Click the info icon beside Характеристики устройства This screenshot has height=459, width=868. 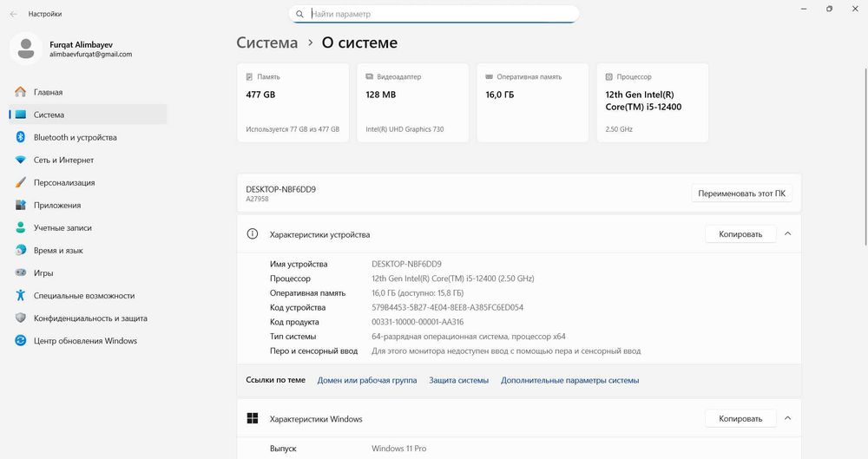tap(253, 233)
